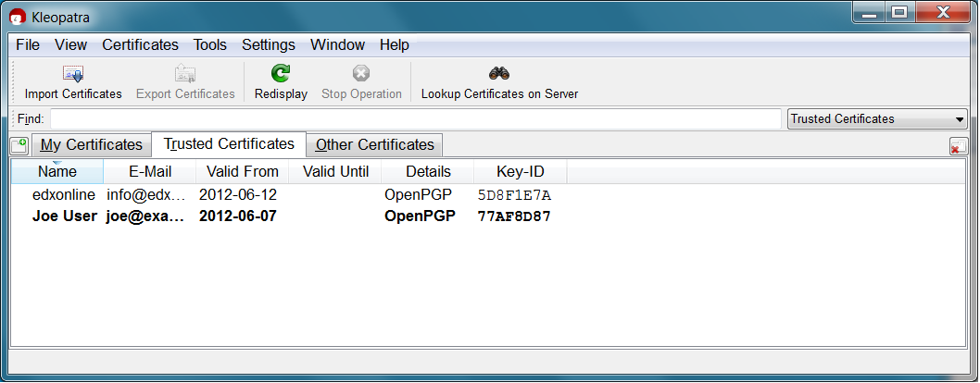980x383 pixels.
Task: Sort by the Details column header
Action: coord(428,171)
